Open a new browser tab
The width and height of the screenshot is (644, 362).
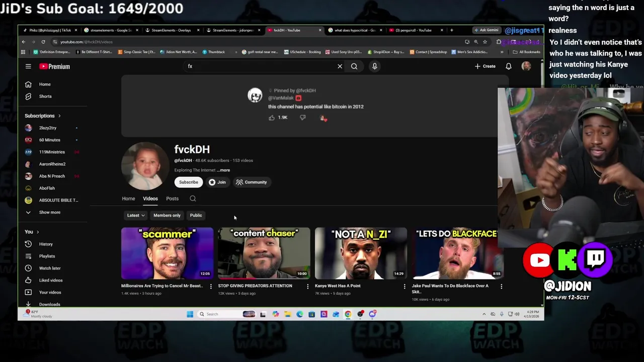pos(451,30)
